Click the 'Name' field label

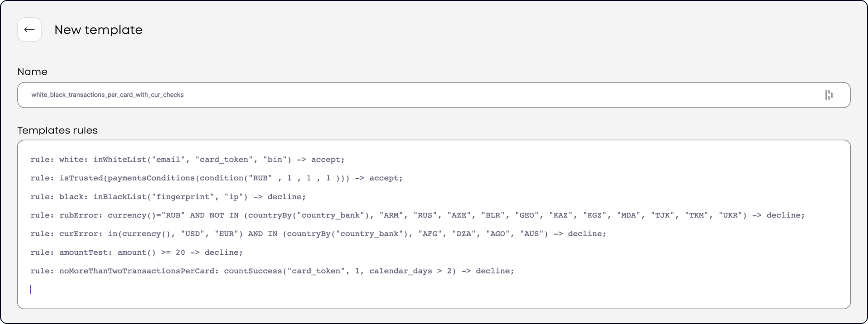(32, 72)
